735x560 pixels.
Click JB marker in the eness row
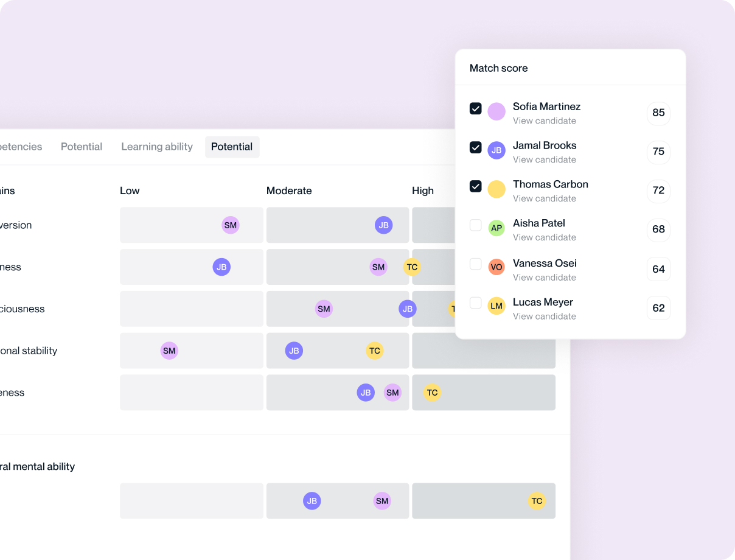(366, 393)
